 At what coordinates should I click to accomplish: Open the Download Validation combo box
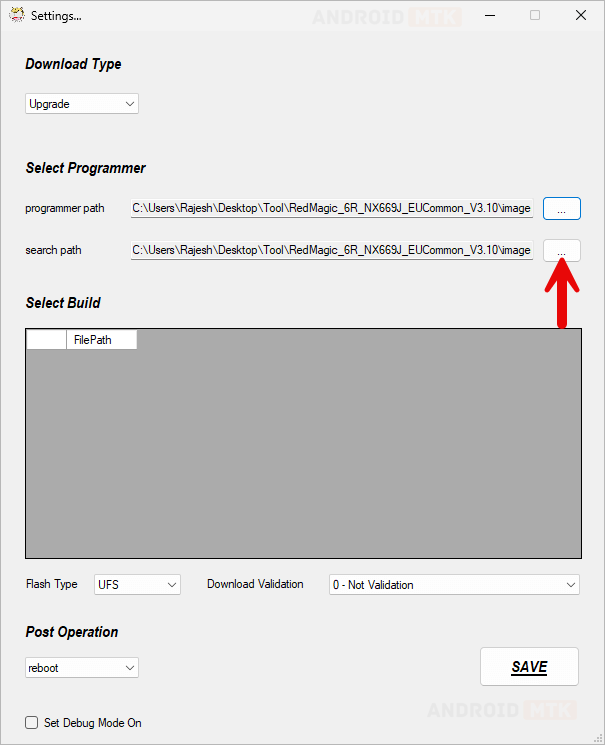coord(454,584)
